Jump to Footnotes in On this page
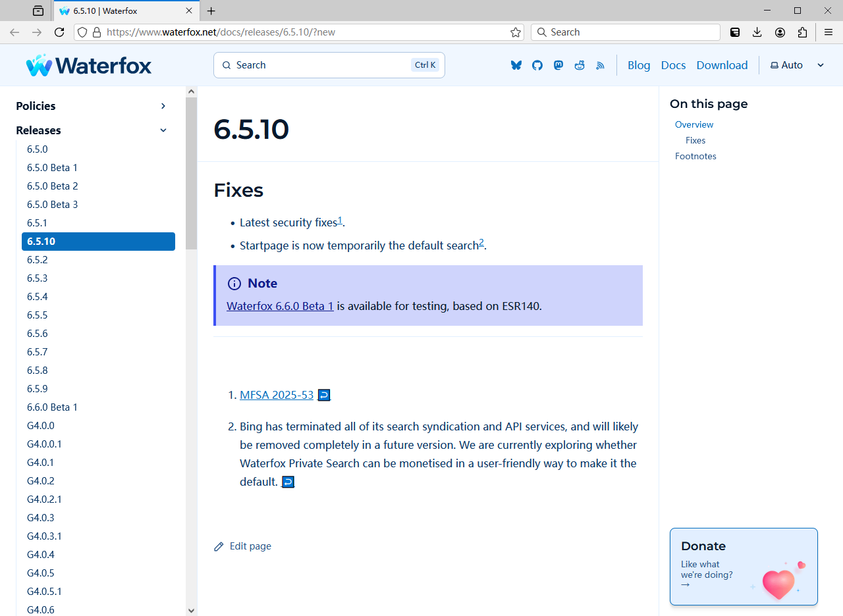843x616 pixels. pyautogui.click(x=695, y=156)
